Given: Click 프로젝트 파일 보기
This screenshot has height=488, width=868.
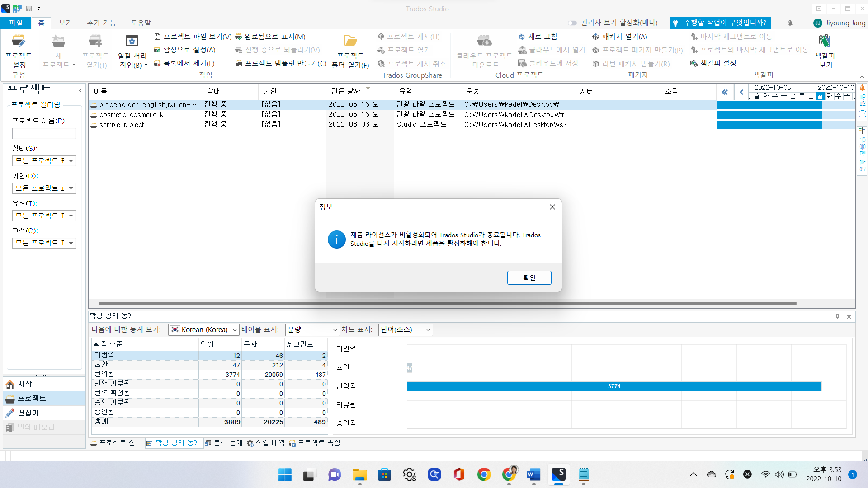Looking at the screenshot, I should pos(193,37).
